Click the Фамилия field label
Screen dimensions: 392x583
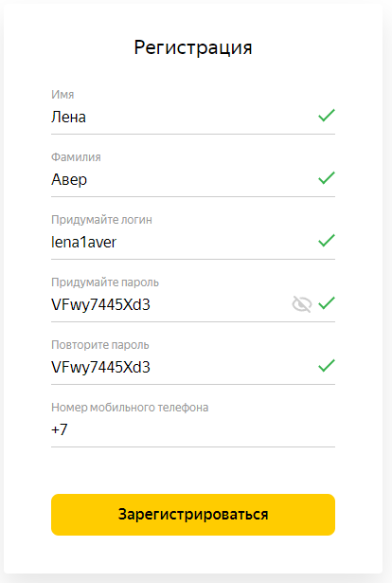(x=76, y=157)
